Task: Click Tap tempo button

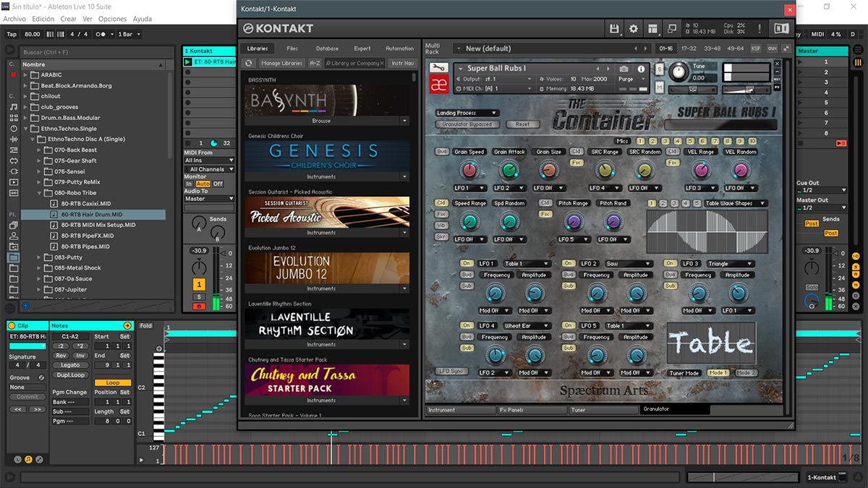Action: click(x=12, y=34)
